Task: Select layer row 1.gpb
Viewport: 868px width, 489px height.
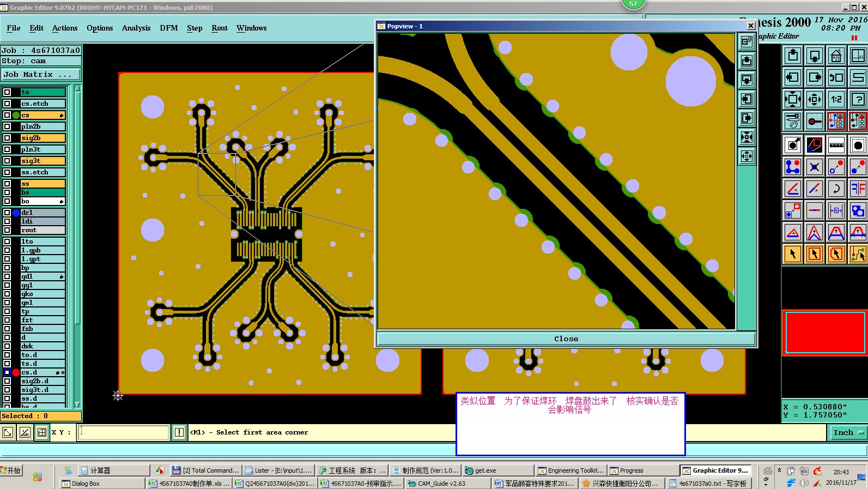Action: (43, 250)
